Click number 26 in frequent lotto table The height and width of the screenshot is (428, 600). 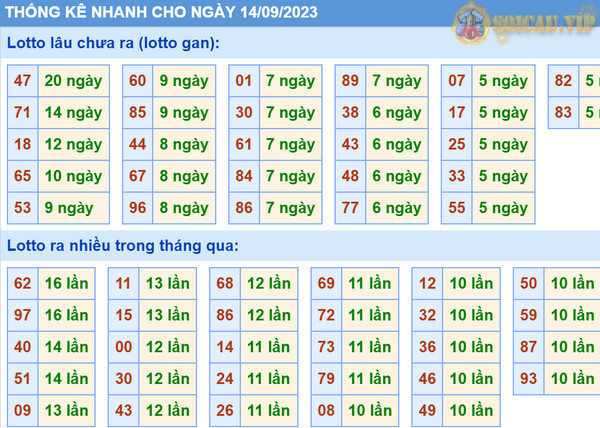pyautogui.click(x=225, y=410)
